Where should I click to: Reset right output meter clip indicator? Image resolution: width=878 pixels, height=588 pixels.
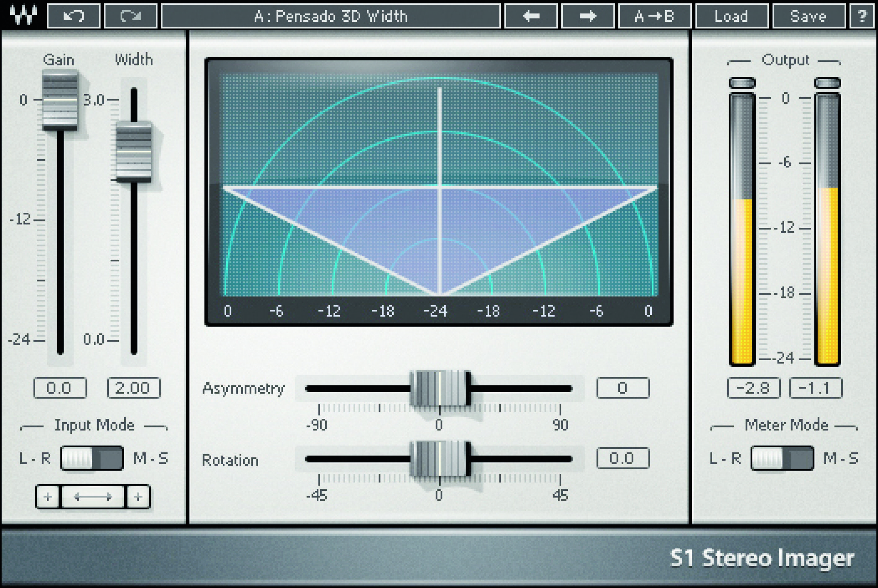[828, 83]
